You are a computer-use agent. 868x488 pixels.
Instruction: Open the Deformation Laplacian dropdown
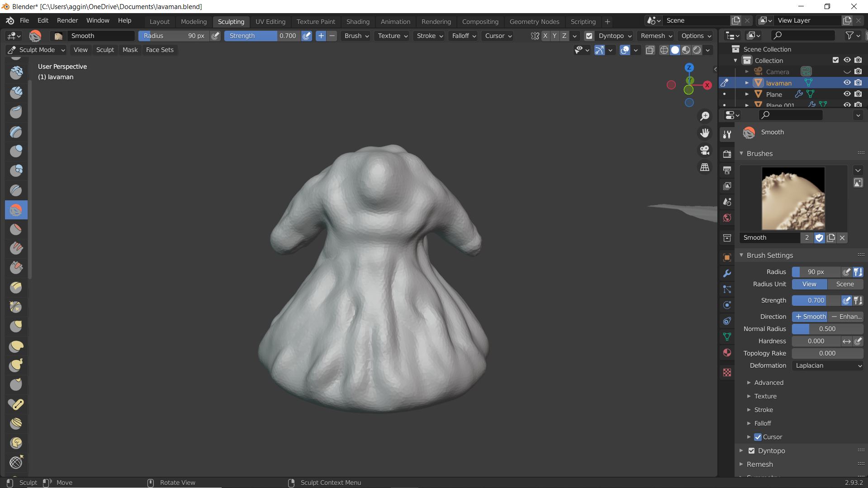[x=827, y=365]
